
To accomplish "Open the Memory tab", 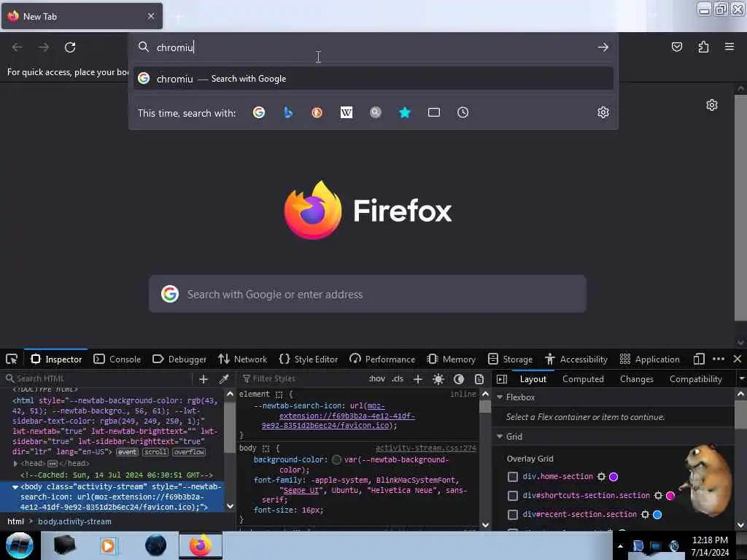I will 451,359.
